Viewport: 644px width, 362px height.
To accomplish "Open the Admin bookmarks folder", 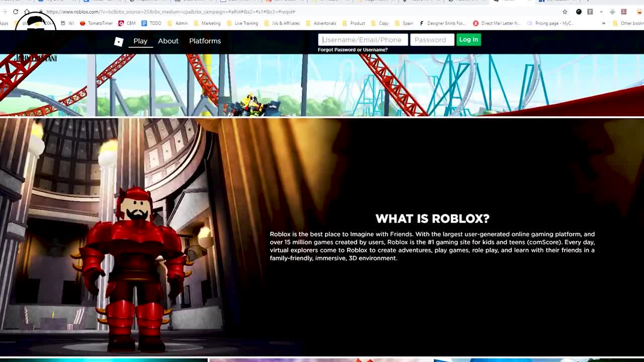I will (x=178, y=23).
